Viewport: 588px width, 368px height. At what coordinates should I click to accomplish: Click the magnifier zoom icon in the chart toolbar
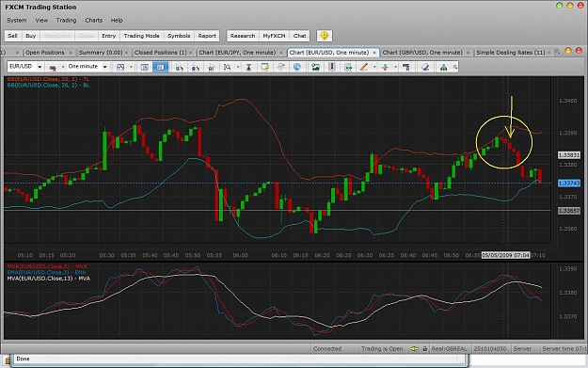pos(227,67)
